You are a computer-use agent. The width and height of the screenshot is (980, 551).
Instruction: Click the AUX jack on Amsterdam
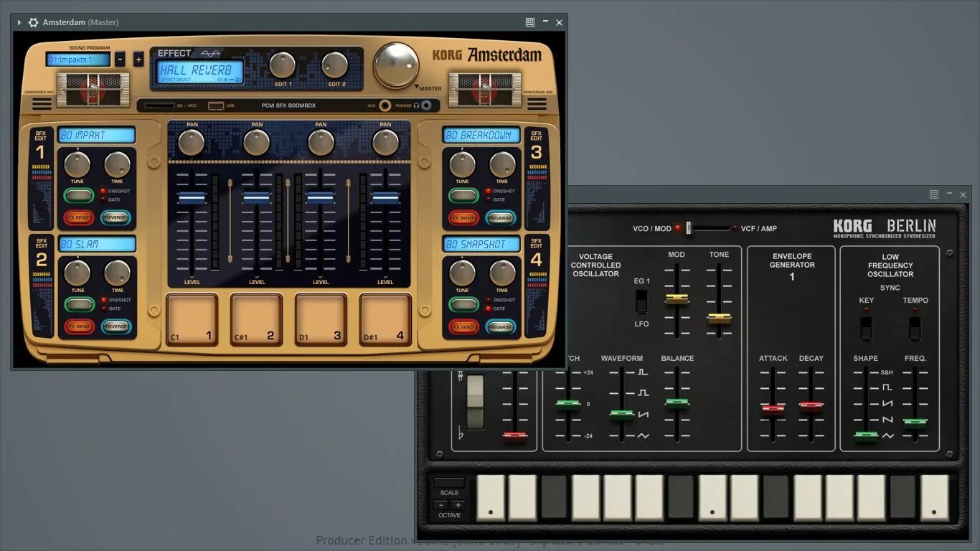click(385, 105)
